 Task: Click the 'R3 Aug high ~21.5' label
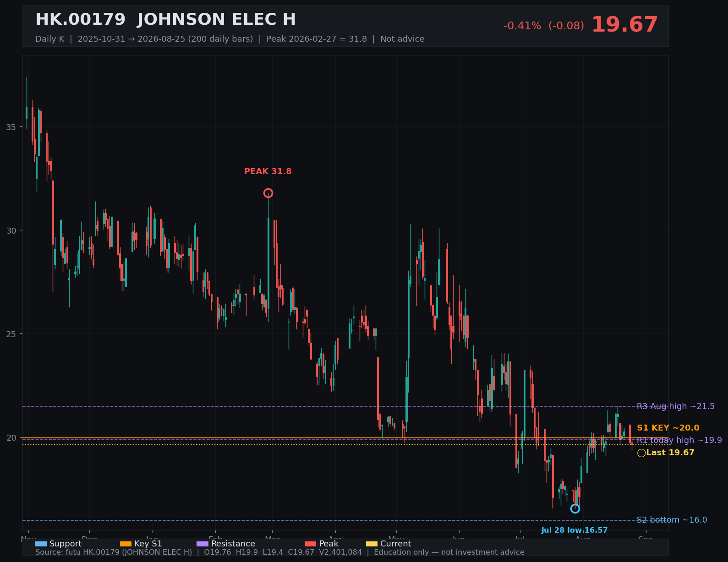tap(675, 406)
